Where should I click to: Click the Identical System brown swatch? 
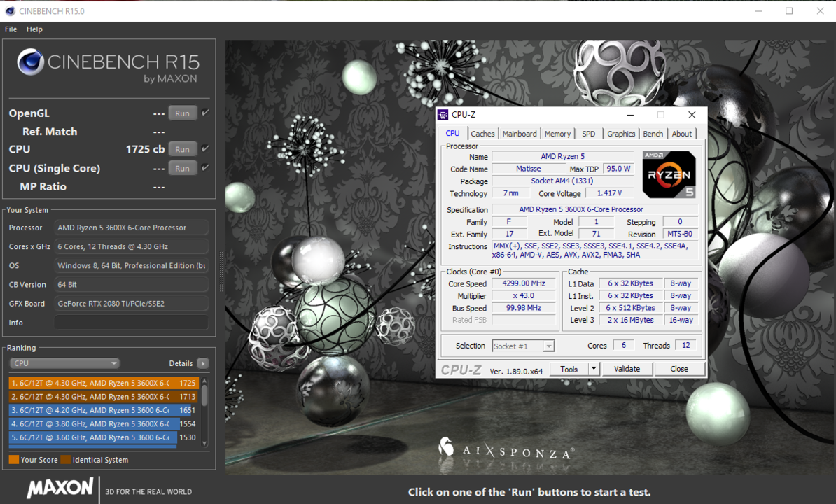point(66,460)
